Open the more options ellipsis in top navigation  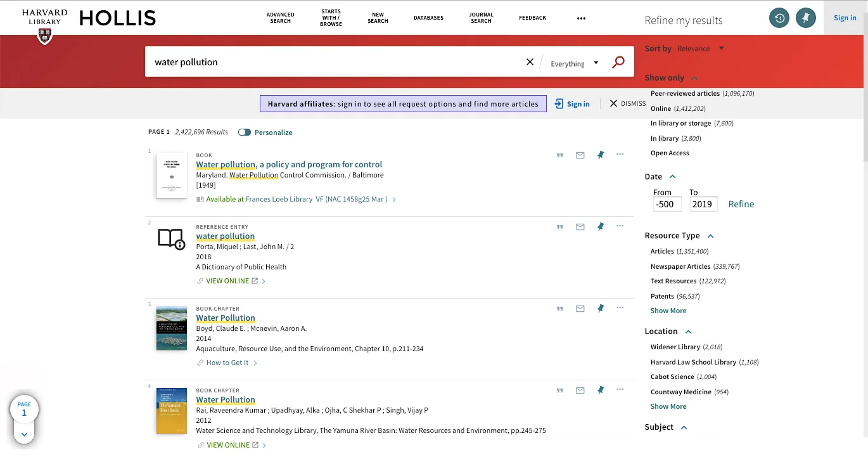581,18
